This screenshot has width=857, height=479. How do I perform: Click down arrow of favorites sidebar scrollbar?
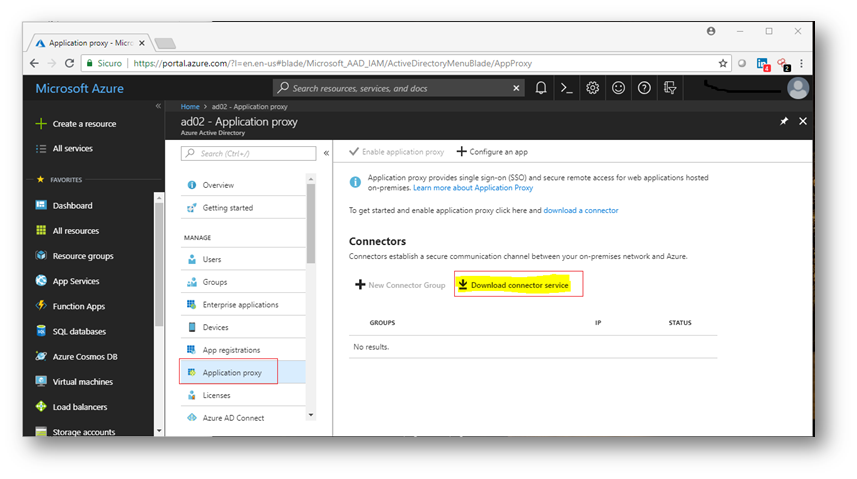159,431
